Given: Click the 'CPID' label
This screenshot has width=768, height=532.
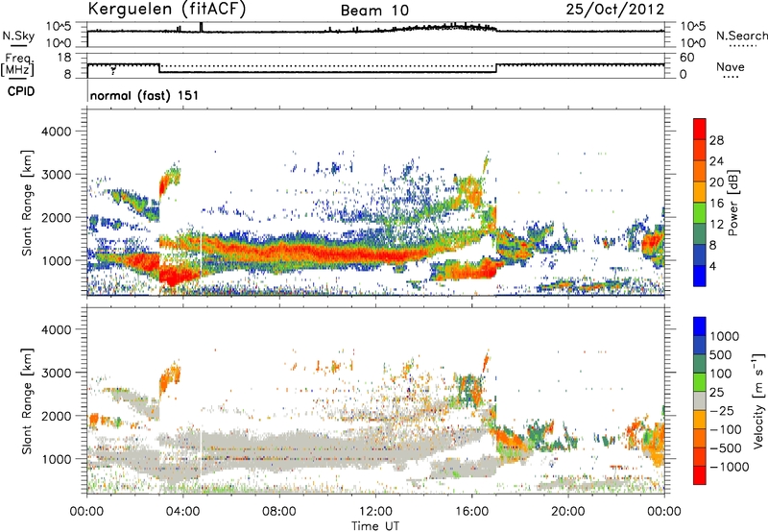Looking at the screenshot, I should 21,91.
